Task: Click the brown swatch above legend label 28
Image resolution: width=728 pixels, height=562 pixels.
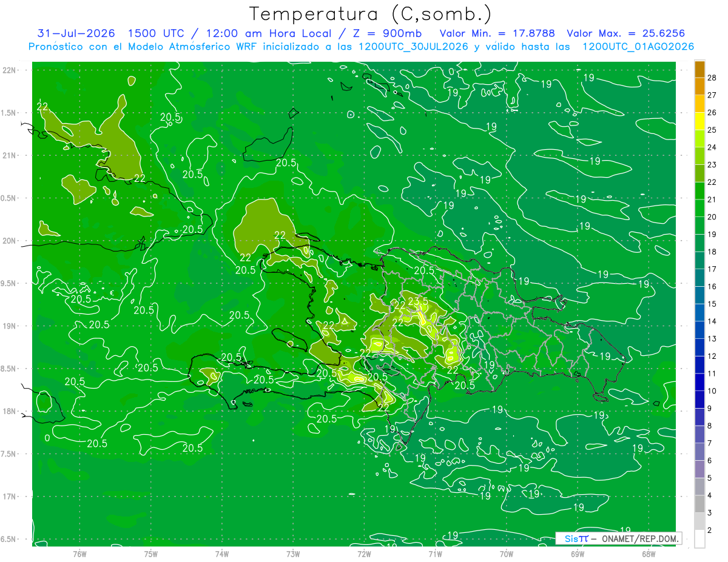Action: point(699,69)
